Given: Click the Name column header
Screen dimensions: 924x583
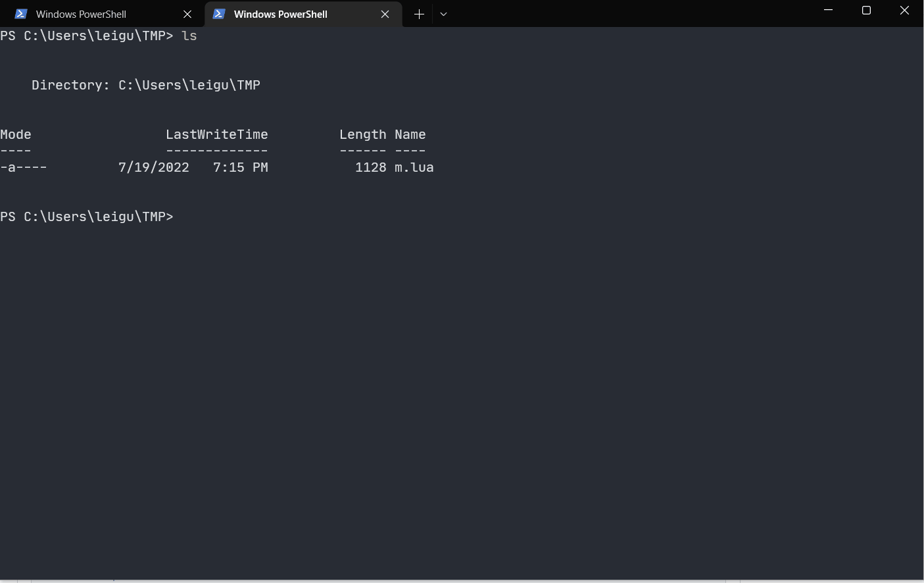Looking at the screenshot, I should [410, 134].
